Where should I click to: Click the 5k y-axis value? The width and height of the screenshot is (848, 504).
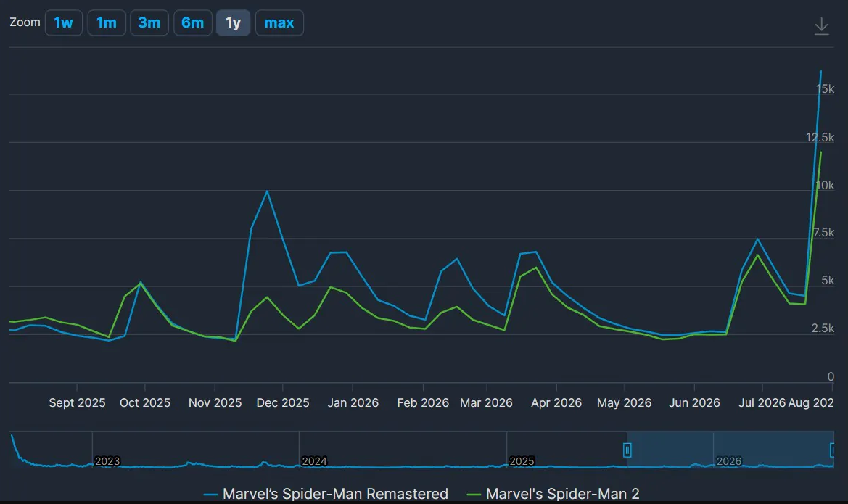828,281
